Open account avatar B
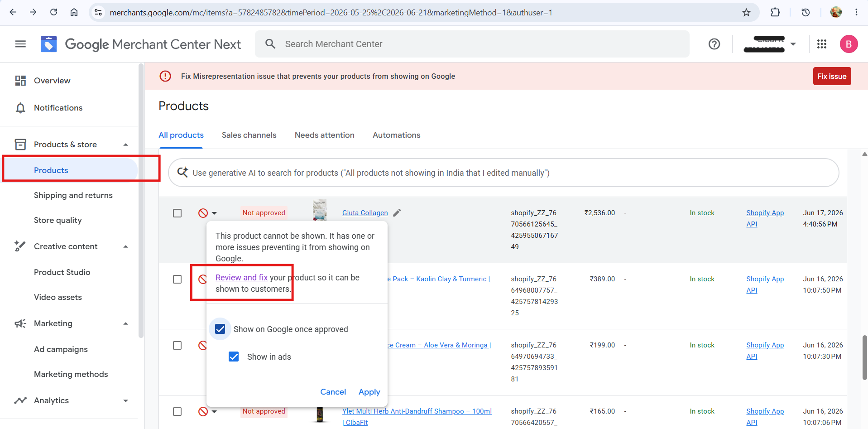Image resolution: width=868 pixels, height=429 pixels. [x=849, y=44]
